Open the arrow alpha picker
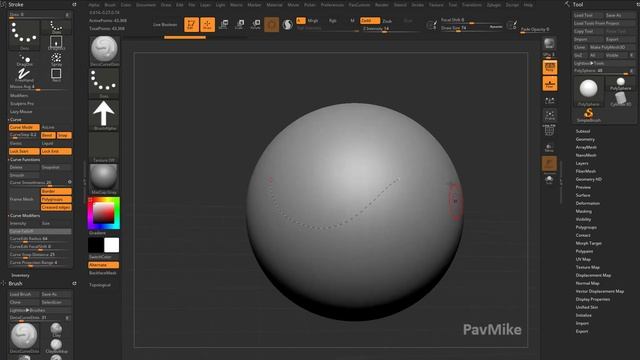Screen dimensions: 640x360 coord(104,115)
